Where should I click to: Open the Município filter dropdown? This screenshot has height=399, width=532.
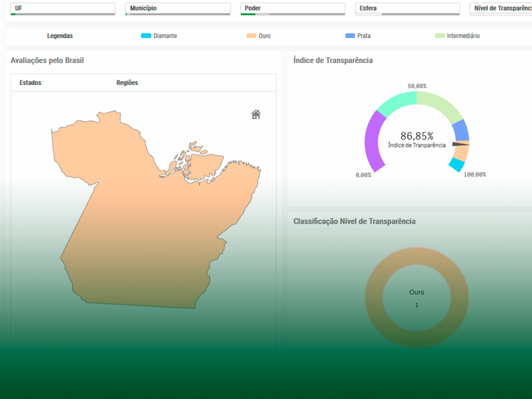coord(178,8)
